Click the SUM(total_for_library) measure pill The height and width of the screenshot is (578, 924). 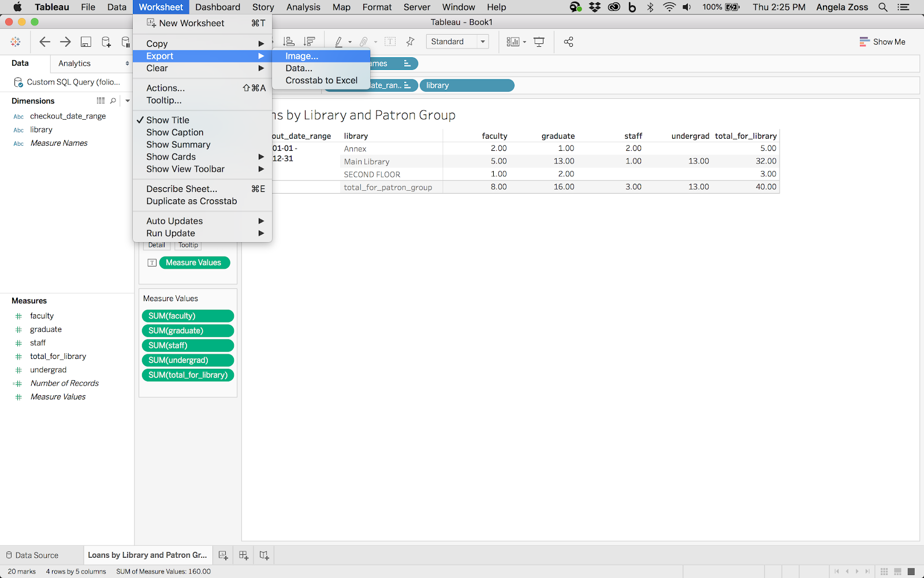[x=188, y=375]
